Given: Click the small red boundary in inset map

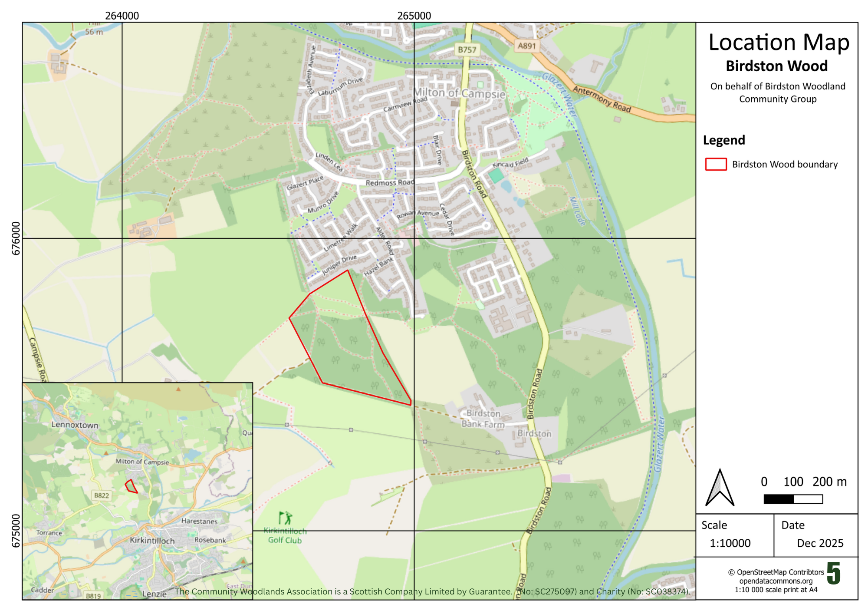Looking at the screenshot, I should 131,486.
